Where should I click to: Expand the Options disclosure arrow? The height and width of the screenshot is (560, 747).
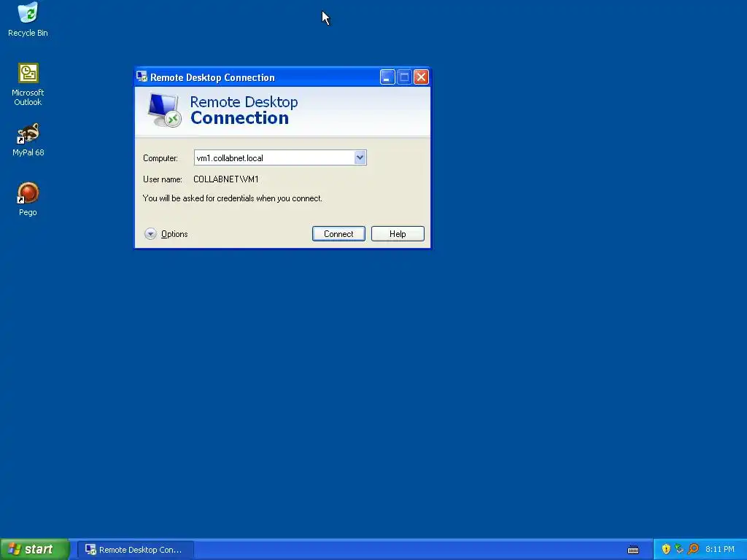tap(150, 234)
